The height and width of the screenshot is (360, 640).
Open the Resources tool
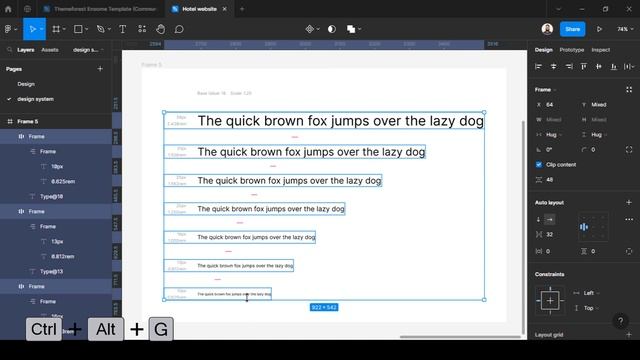click(142, 29)
